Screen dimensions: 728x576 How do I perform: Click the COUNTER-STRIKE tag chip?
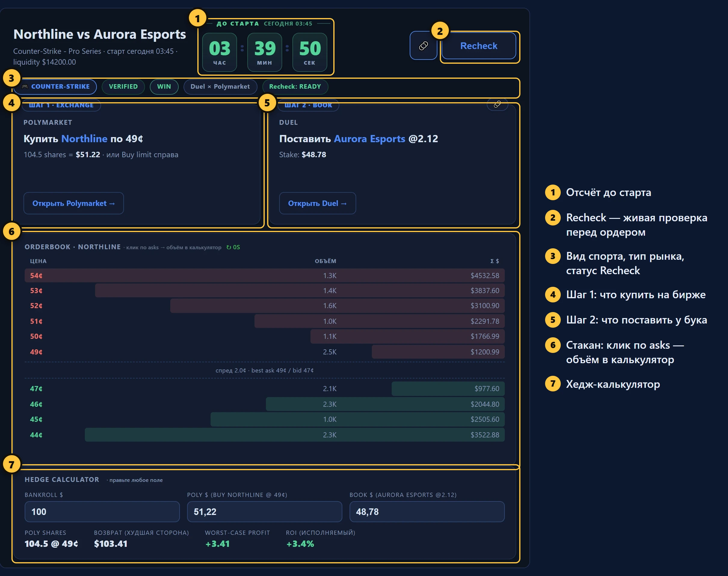(x=55, y=87)
